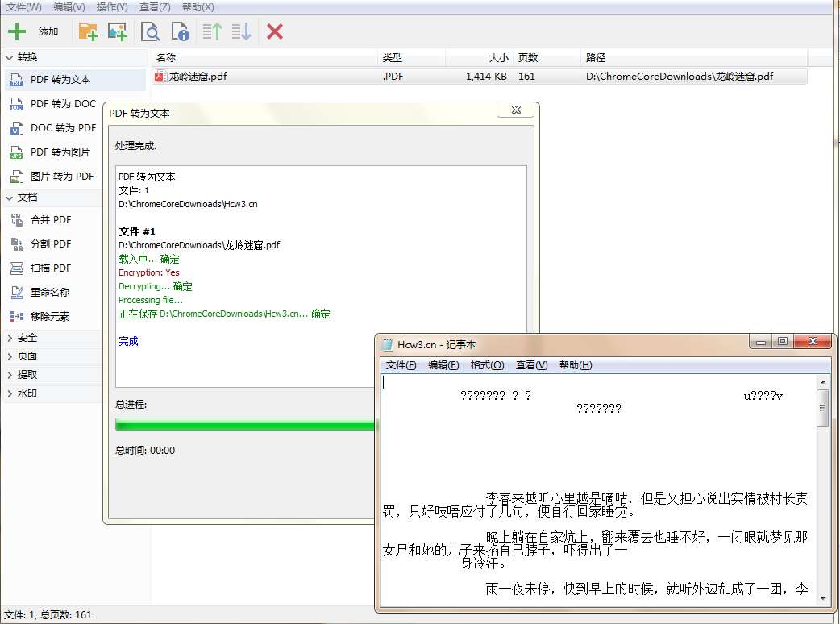Click the preview file magnifier icon
The width and height of the screenshot is (840, 624).
pos(150,31)
